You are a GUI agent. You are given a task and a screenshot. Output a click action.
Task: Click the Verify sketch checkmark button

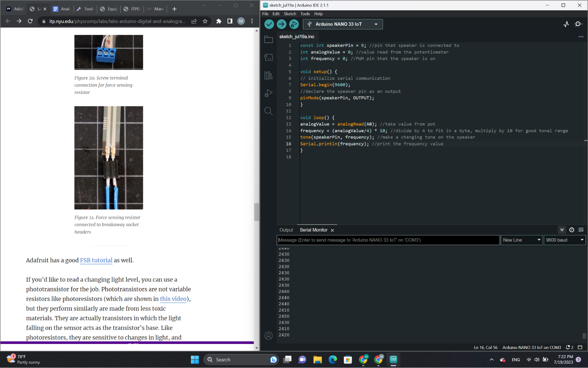pos(269,24)
